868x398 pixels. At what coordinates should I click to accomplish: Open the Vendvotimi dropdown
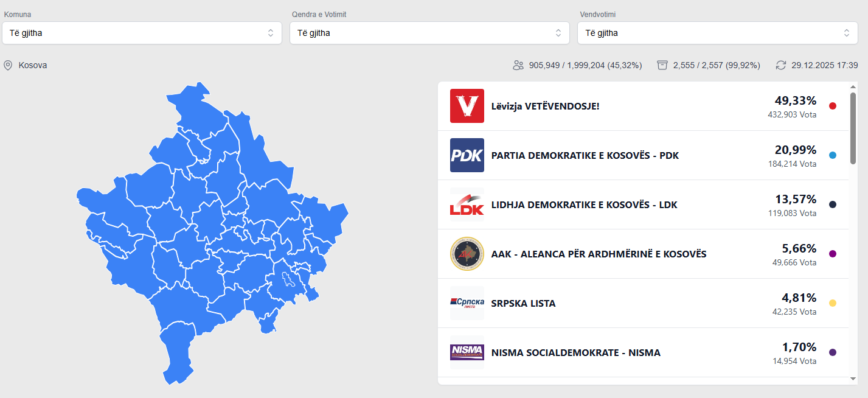coord(717,33)
